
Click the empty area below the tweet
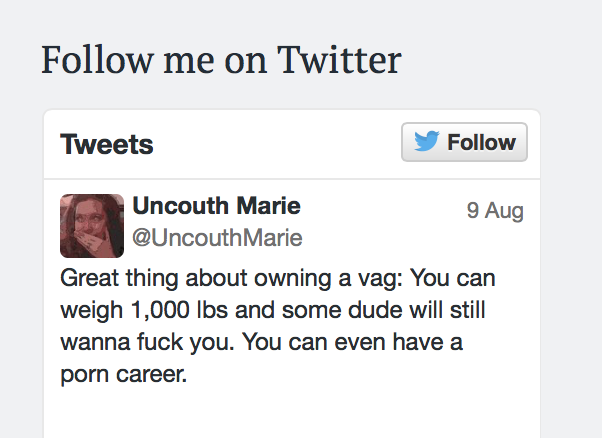click(290, 415)
